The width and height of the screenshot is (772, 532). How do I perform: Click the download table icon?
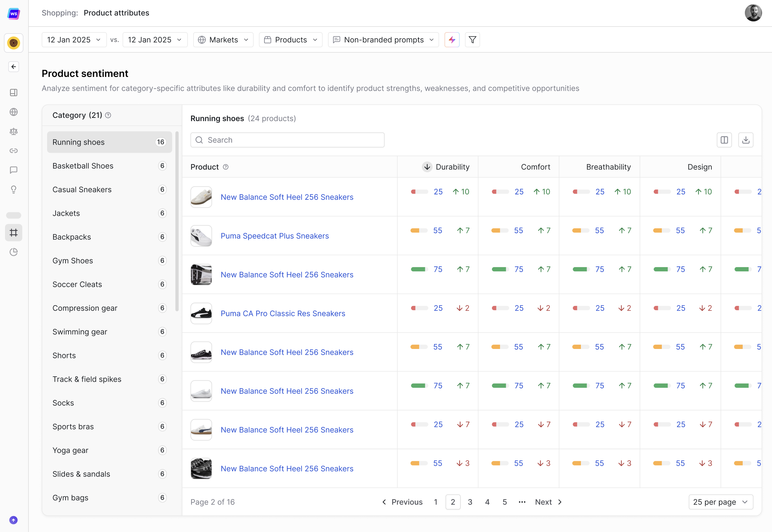point(746,140)
